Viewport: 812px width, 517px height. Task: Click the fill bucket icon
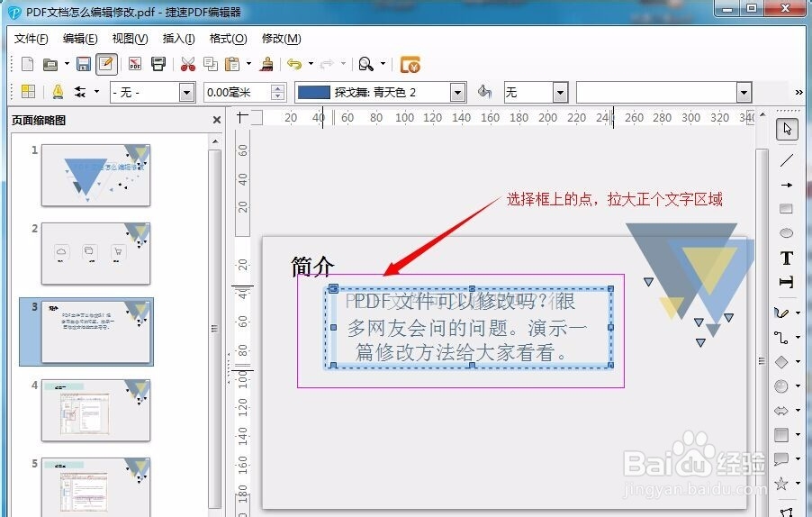click(x=484, y=92)
